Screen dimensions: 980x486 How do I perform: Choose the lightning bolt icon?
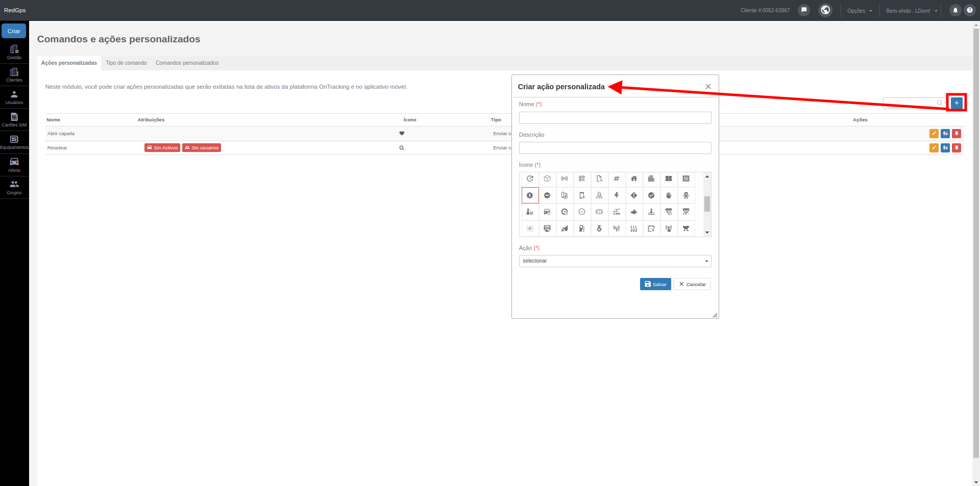click(x=617, y=195)
